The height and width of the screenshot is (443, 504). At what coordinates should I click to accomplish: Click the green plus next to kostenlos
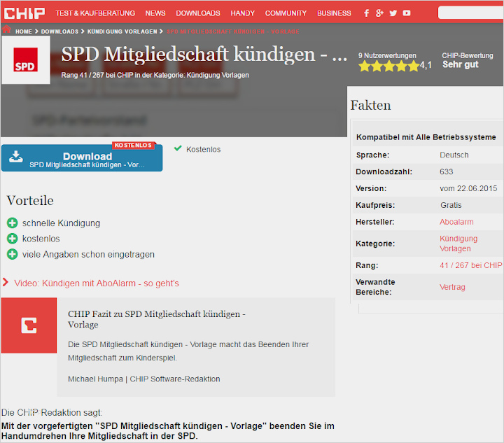pos(12,239)
